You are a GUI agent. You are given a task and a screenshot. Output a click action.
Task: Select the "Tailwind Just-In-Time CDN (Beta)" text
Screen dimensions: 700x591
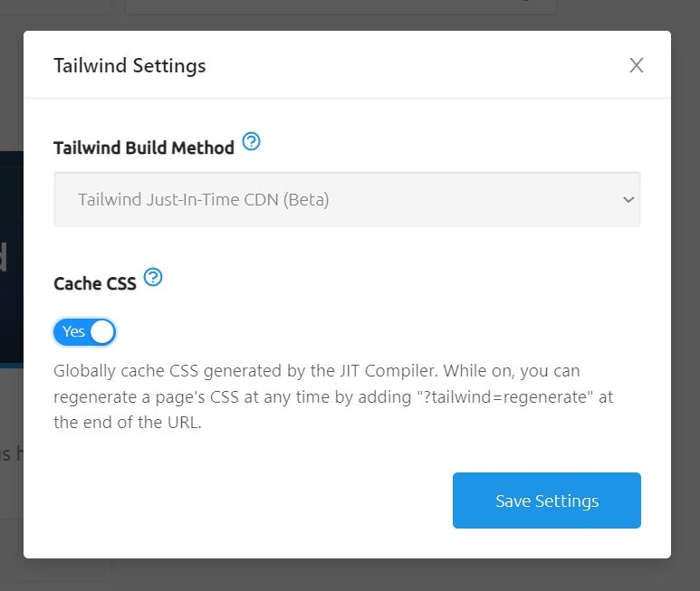(203, 200)
